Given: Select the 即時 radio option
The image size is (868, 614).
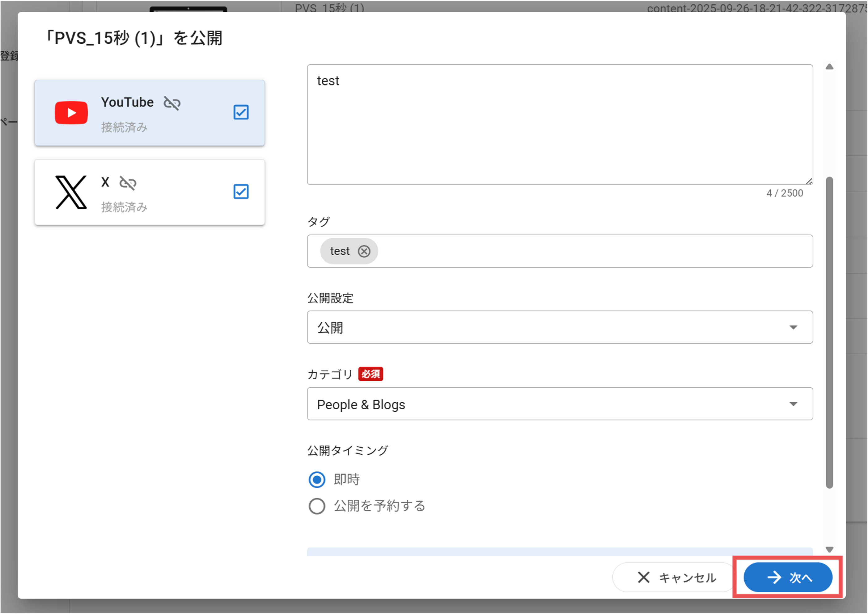Looking at the screenshot, I should tap(317, 479).
